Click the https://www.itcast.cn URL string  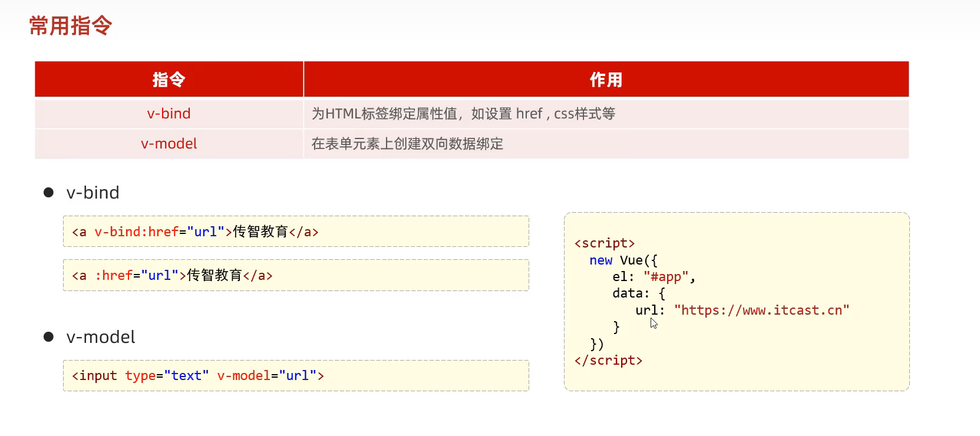(761, 311)
